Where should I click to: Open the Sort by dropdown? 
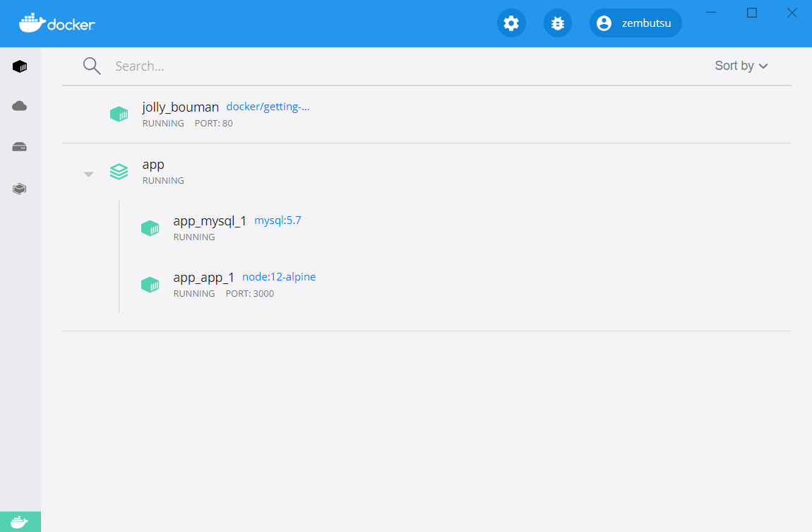(741, 66)
